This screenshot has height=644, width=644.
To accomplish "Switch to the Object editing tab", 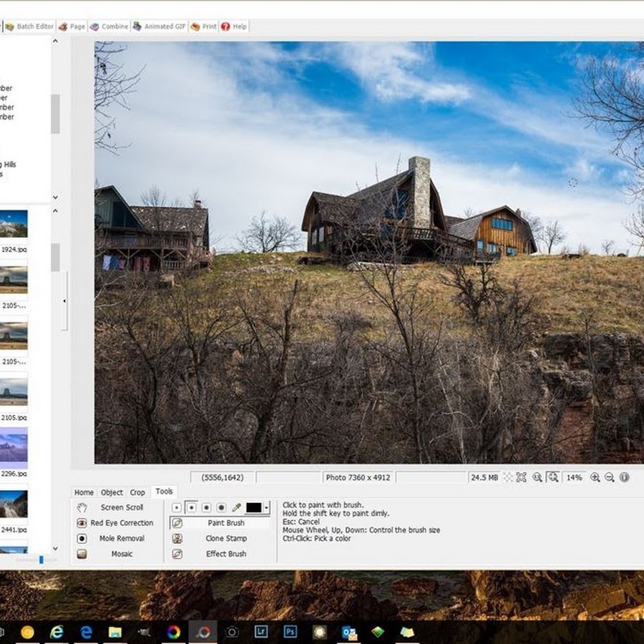I will (x=112, y=492).
